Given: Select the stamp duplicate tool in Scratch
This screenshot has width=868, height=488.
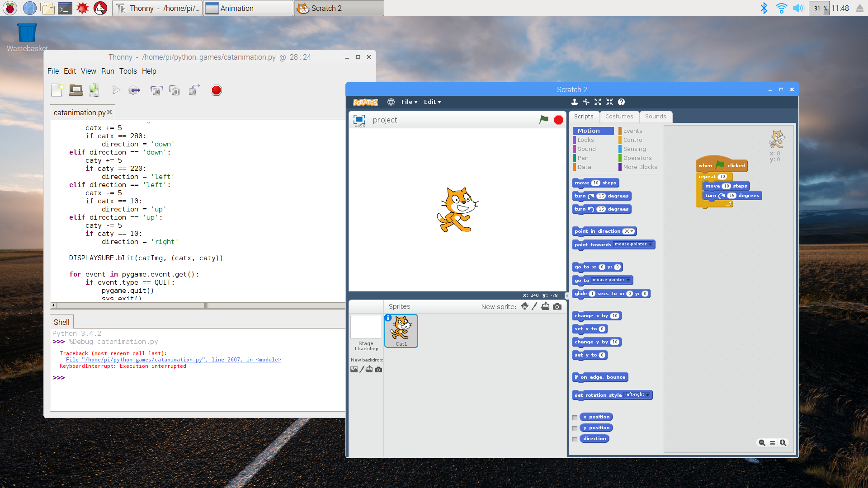Looking at the screenshot, I should [x=575, y=102].
